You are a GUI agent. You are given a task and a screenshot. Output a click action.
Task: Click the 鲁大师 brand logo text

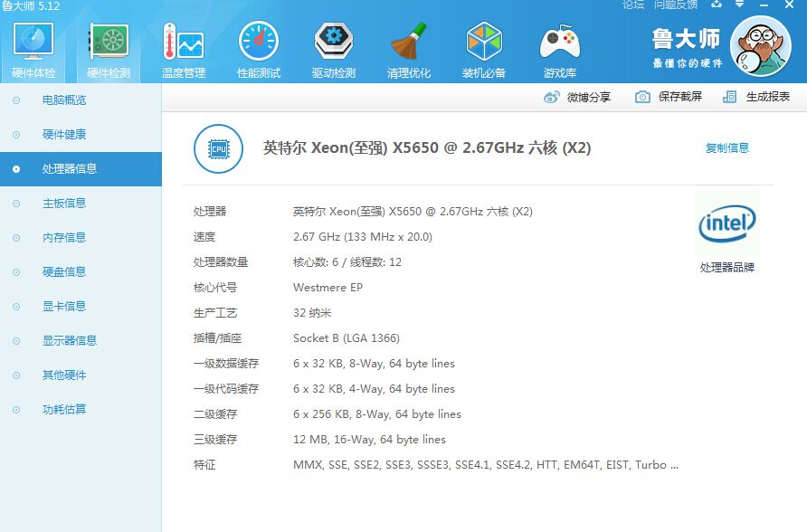click(686, 39)
